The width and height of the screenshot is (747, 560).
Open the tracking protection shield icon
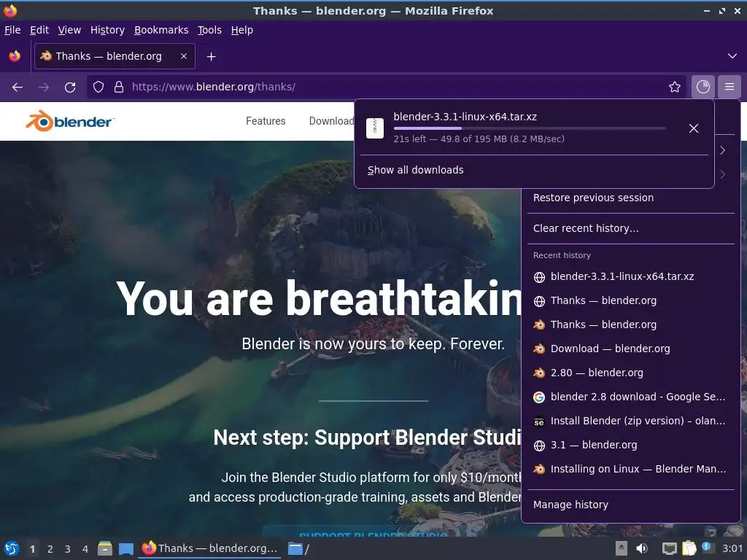[98, 87]
